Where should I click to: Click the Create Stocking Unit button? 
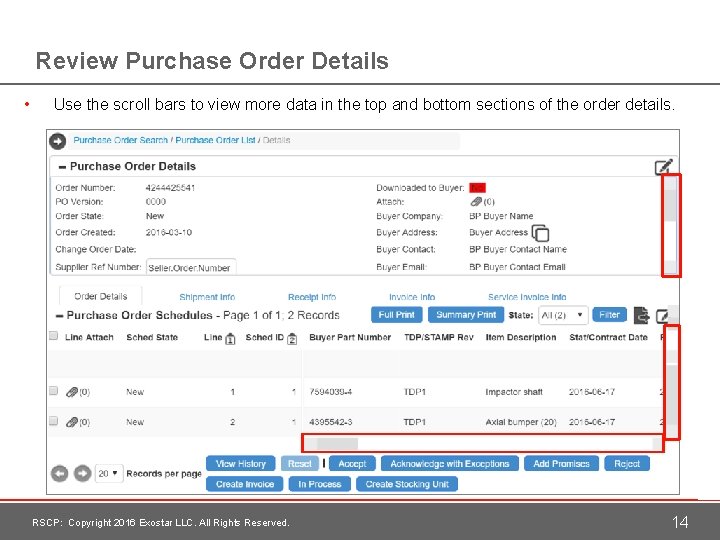pos(407,484)
